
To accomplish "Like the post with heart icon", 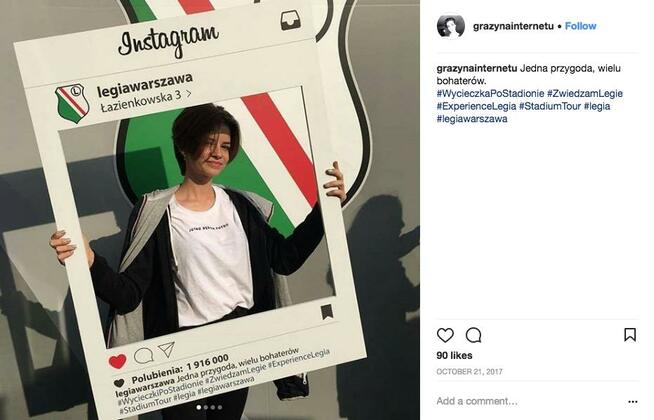I will 445,335.
